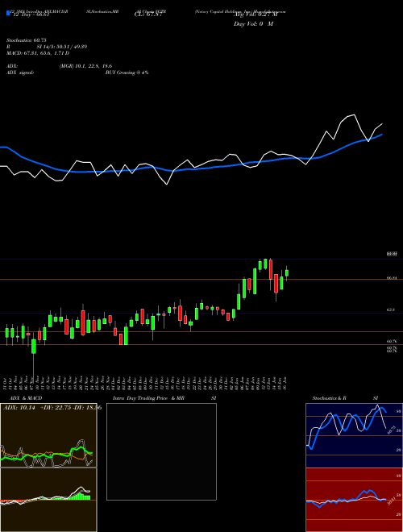Viewport: 403px width, 532px height.
Task: Click the "CL: 67.37" close price text
Action: point(148,15)
